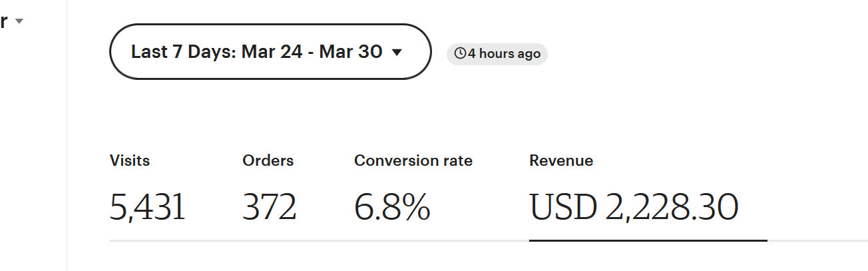Click the 4 hours ago update badge
The width and height of the screenshot is (868, 271).
[497, 54]
